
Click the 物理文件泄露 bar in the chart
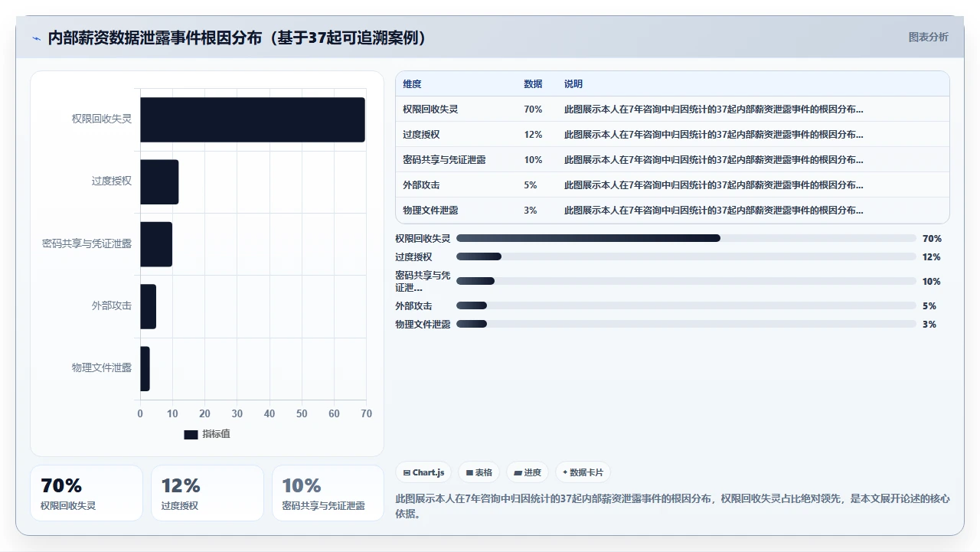pyautogui.click(x=145, y=368)
